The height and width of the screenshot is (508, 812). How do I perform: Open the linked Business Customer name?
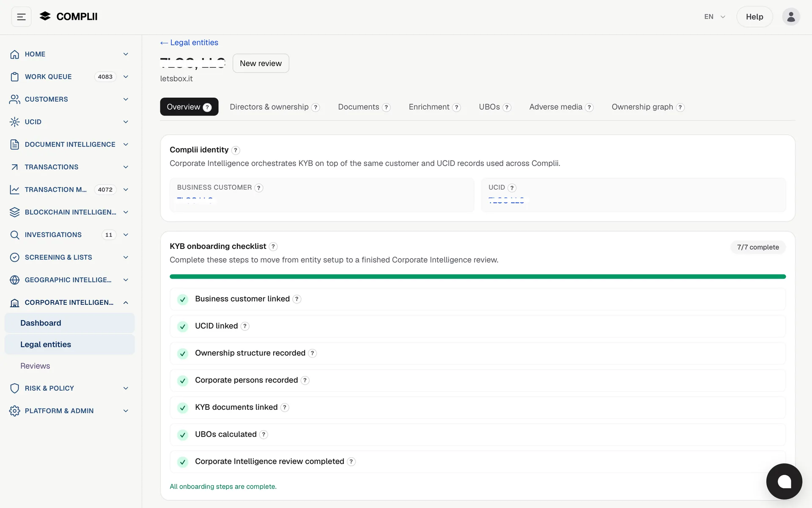coord(195,200)
